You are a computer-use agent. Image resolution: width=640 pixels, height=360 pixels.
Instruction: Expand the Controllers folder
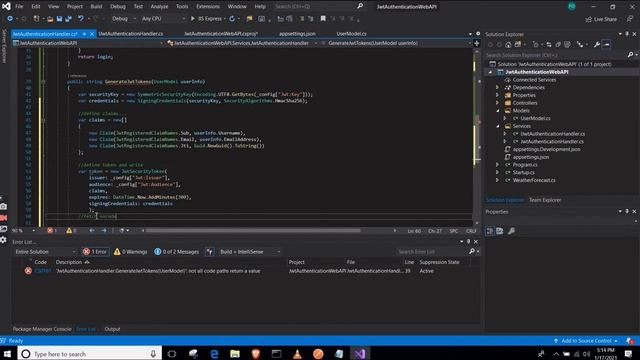(x=497, y=103)
